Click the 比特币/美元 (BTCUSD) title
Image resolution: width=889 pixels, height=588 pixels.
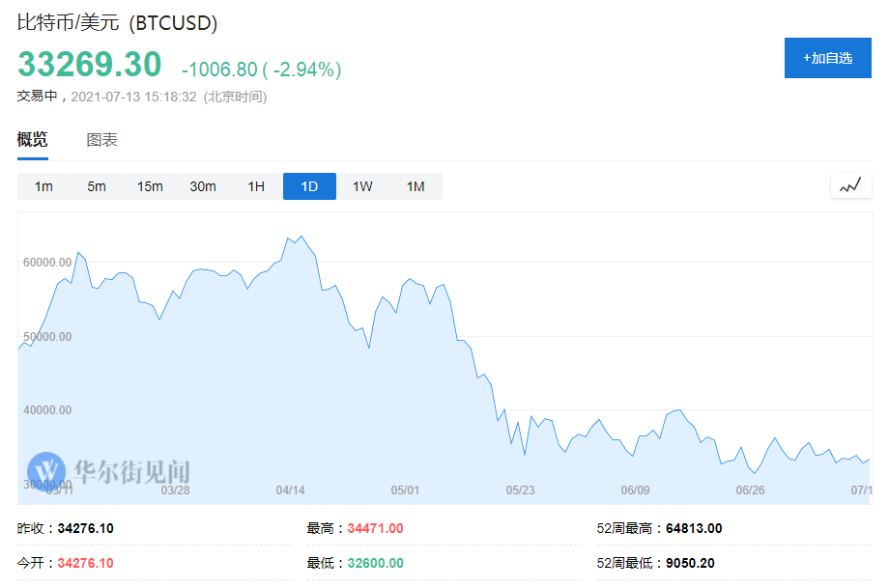[x=117, y=22]
